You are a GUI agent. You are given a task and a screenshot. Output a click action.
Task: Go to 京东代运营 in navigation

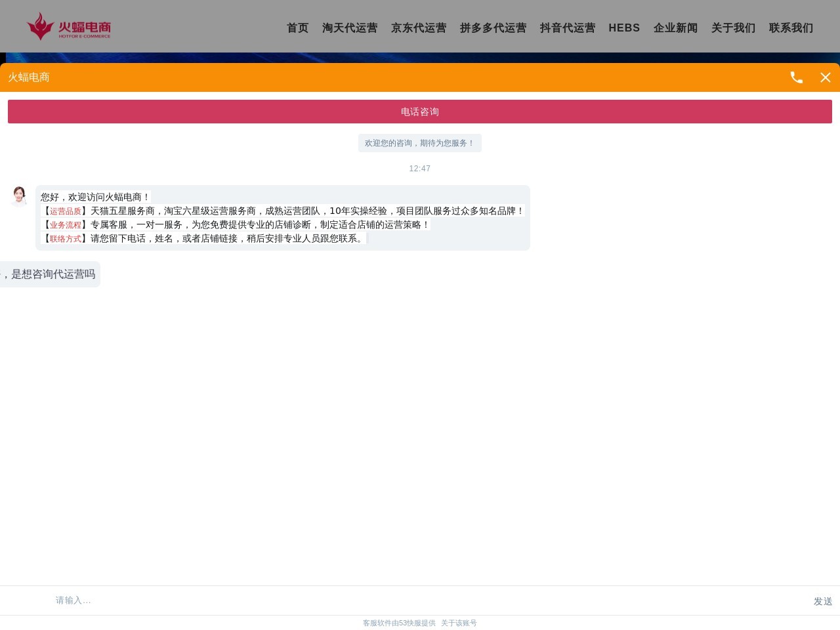point(419,28)
